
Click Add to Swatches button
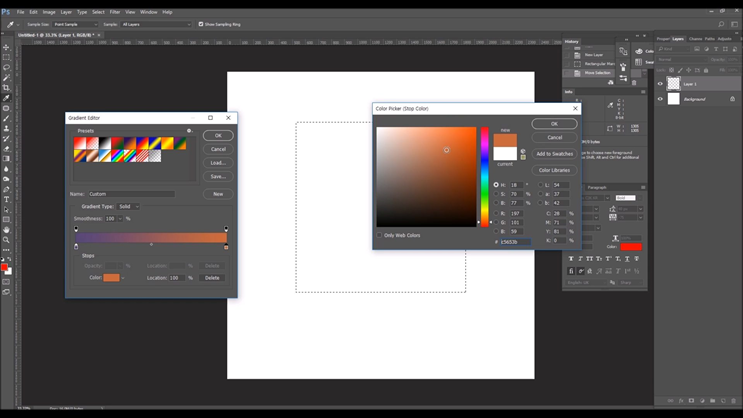pos(554,154)
